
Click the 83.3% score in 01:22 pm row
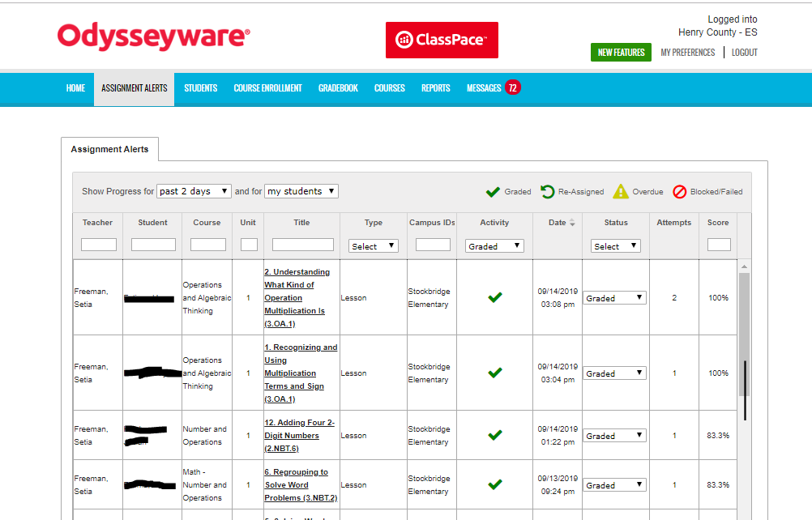click(718, 436)
